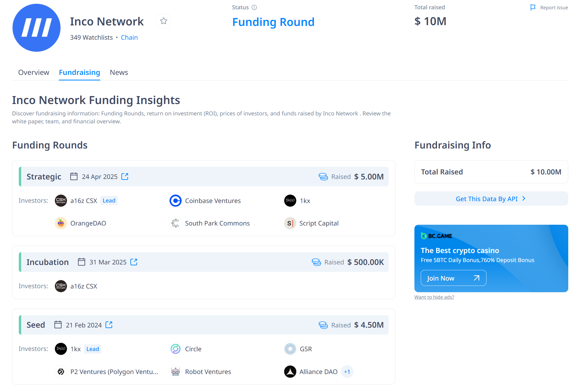Add Inco Network to watchlist star
The height and width of the screenshot is (392, 577).
[x=164, y=21]
